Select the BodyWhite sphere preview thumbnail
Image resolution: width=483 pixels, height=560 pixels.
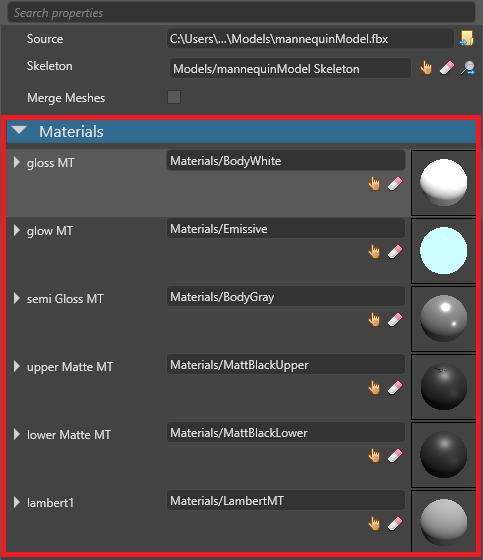click(444, 182)
